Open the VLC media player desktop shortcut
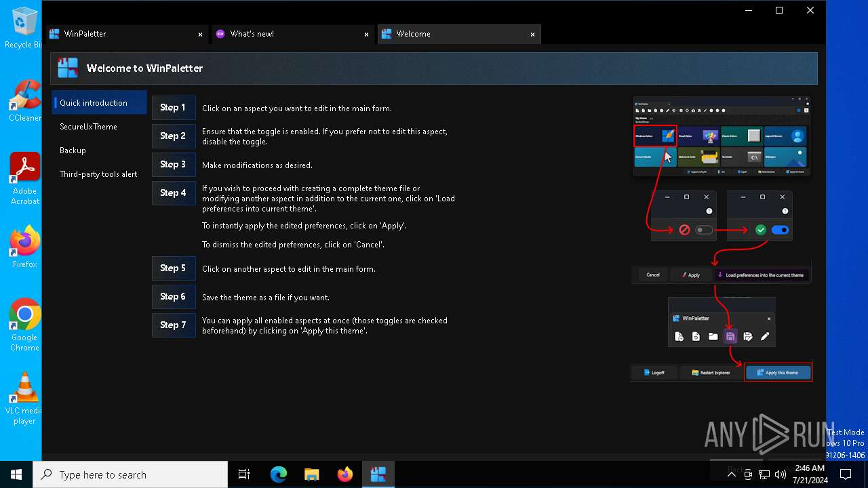This screenshot has width=868, height=488. coord(24,399)
